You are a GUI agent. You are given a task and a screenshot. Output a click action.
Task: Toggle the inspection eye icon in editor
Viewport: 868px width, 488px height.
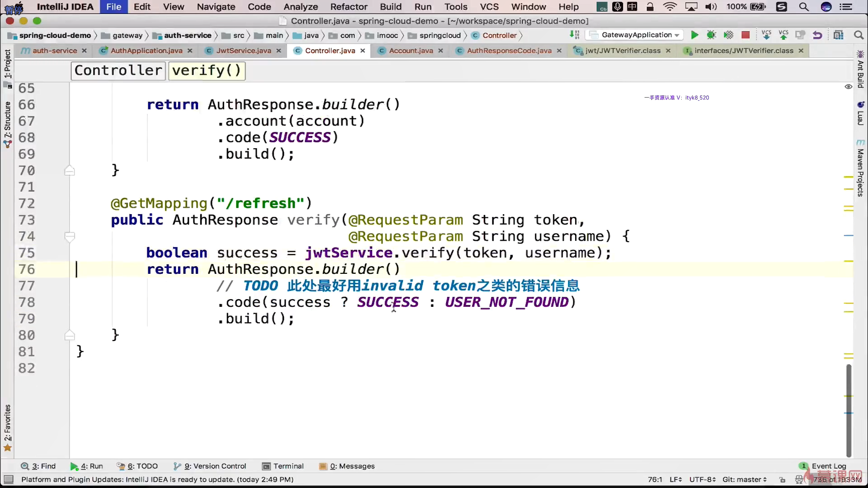click(x=848, y=86)
